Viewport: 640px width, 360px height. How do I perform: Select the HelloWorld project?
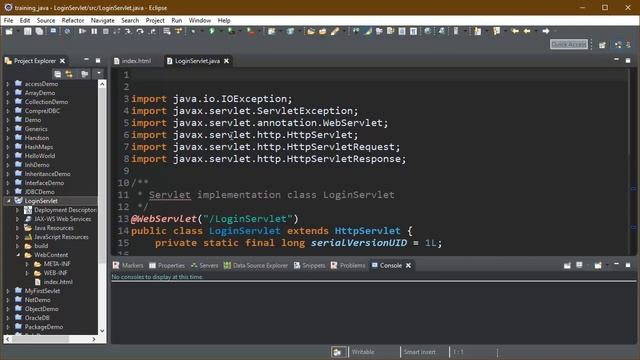[x=40, y=156]
